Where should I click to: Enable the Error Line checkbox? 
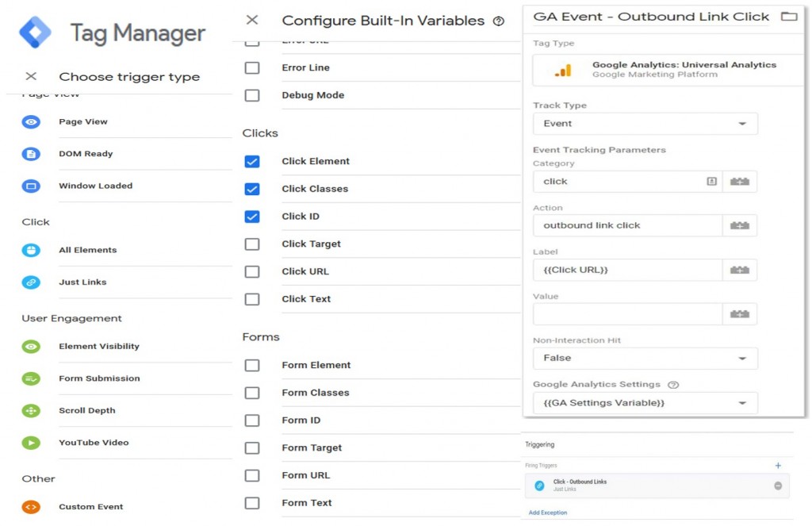coord(252,68)
